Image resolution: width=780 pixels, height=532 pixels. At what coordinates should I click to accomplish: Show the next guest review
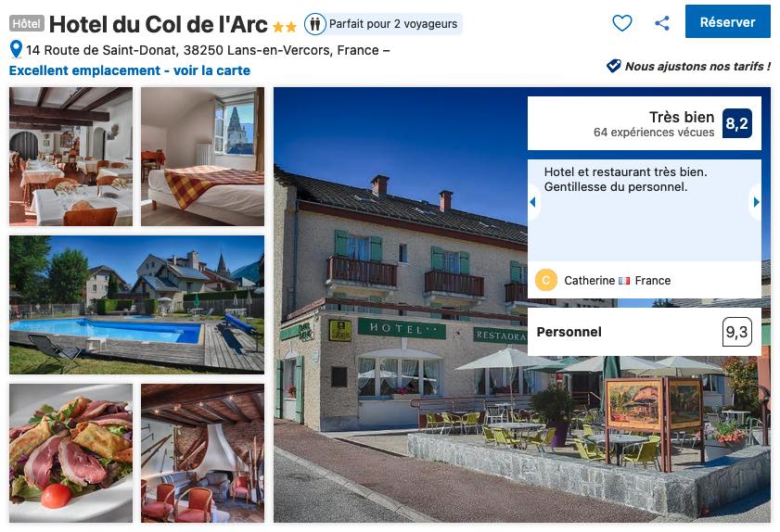(756, 202)
